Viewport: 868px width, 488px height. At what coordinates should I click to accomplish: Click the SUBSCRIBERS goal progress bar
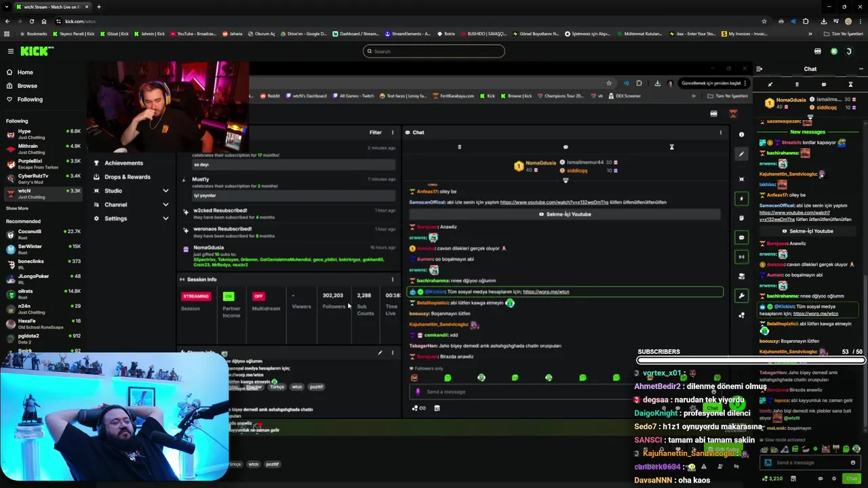[750, 361]
